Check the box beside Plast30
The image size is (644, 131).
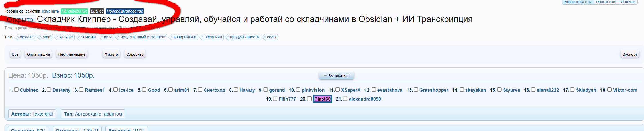tap(309, 99)
